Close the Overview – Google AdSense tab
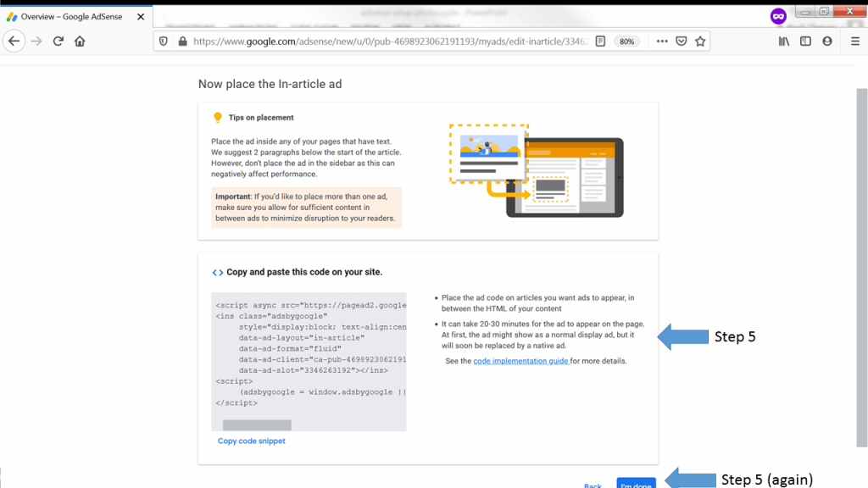This screenshot has height=488, width=868. pyautogui.click(x=141, y=17)
